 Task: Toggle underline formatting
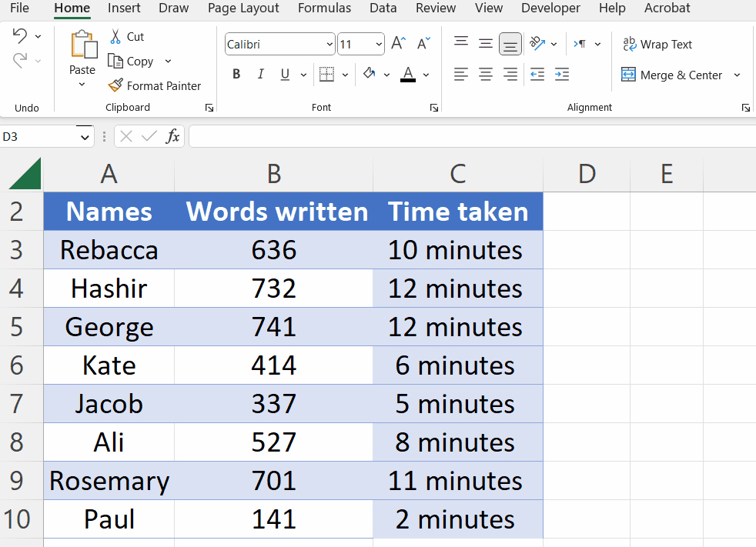284,74
